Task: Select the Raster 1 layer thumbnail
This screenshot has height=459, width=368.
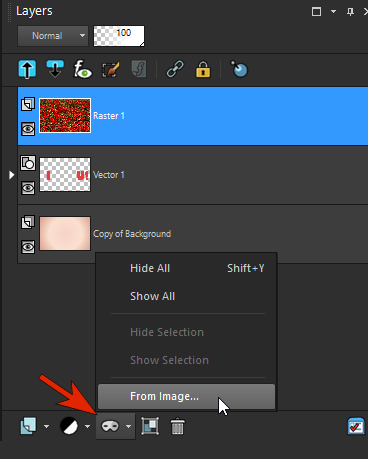Action: (x=65, y=116)
